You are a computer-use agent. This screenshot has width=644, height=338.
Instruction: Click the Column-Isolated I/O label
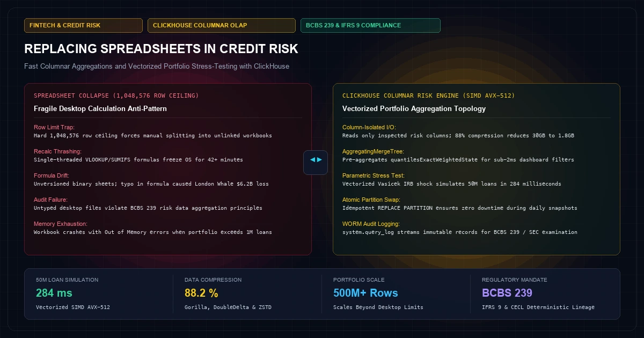pyautogui.click(x=370, y=128)
